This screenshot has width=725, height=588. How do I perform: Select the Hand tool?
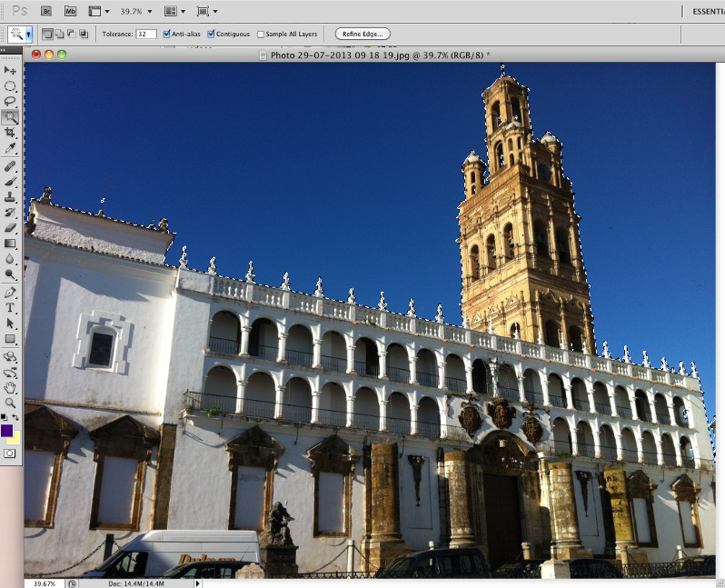point(10,387)
